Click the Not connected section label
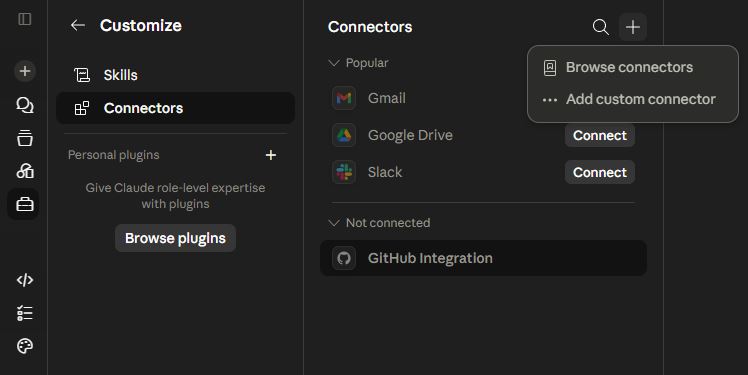Screen dimensions: 748x375 pyautogui.click(x=388, y=223)
